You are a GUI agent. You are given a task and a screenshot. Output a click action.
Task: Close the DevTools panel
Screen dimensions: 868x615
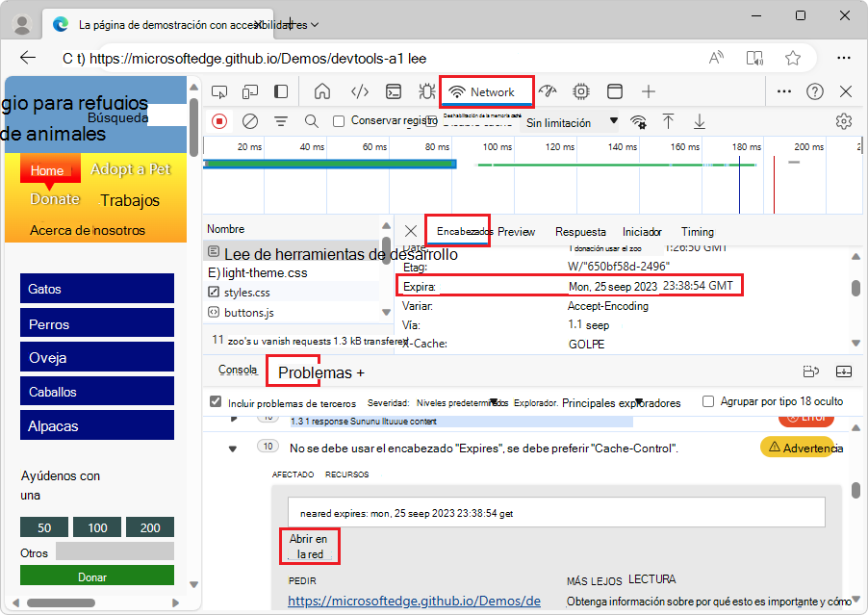click(846, 91)
